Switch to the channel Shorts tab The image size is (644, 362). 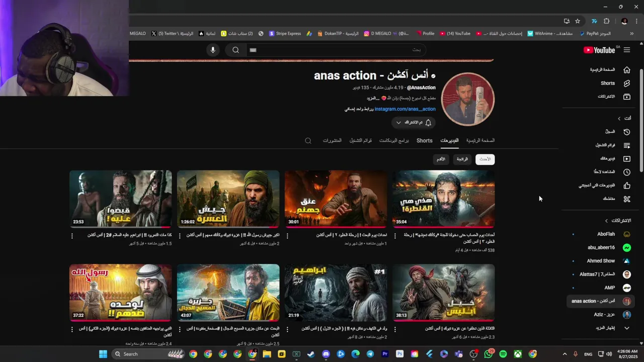pyautogui.click(x=424, y=141)
